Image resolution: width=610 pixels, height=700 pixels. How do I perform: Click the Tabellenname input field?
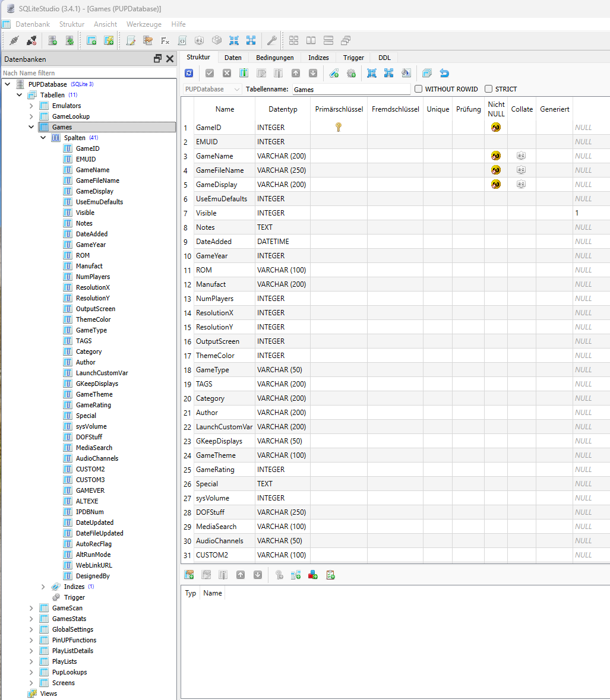(x=352, y=89)
